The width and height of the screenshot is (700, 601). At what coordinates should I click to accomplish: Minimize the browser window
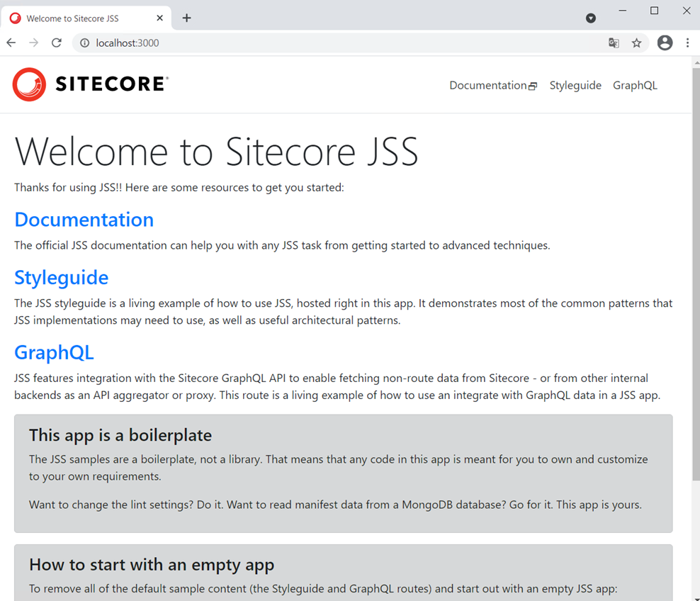click(622, 10)
